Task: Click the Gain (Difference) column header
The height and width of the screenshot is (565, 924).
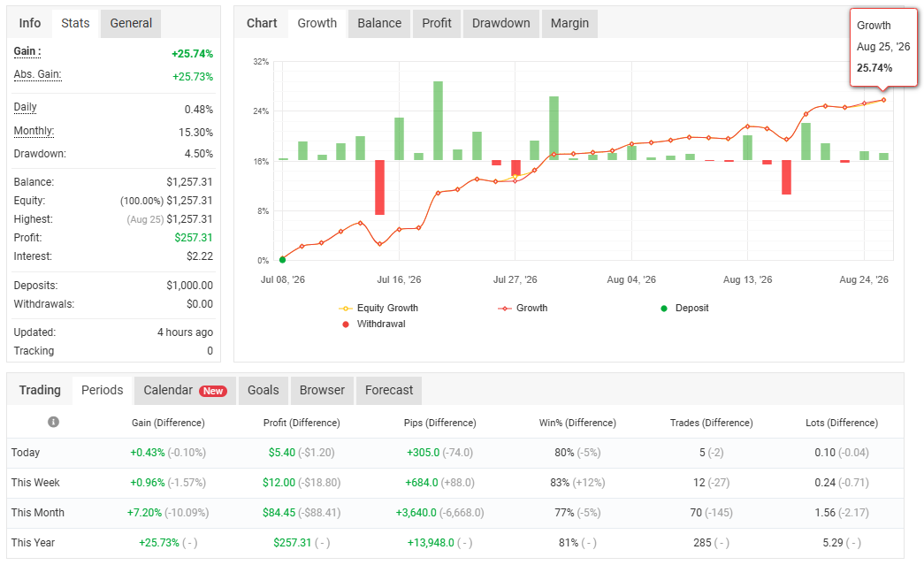Action: point(168,423)
